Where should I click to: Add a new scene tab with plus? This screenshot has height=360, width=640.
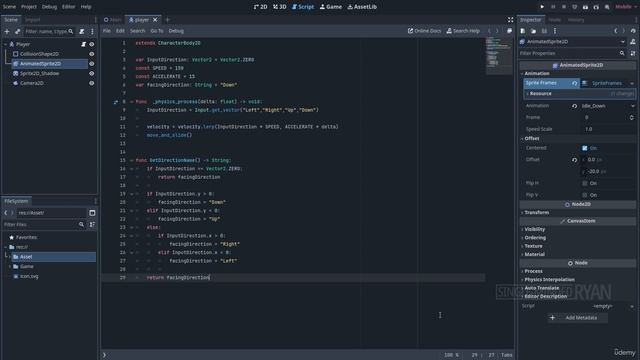(167, 20)
